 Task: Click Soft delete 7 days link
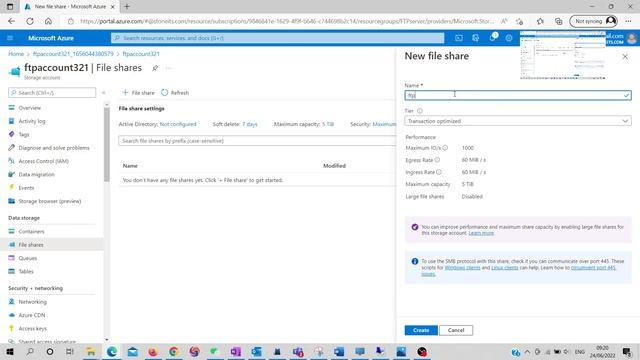point(249,124)
